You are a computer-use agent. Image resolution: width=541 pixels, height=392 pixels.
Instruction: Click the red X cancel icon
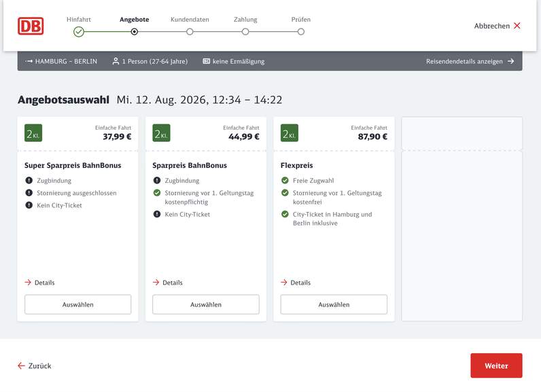click(x=517, y=26)
